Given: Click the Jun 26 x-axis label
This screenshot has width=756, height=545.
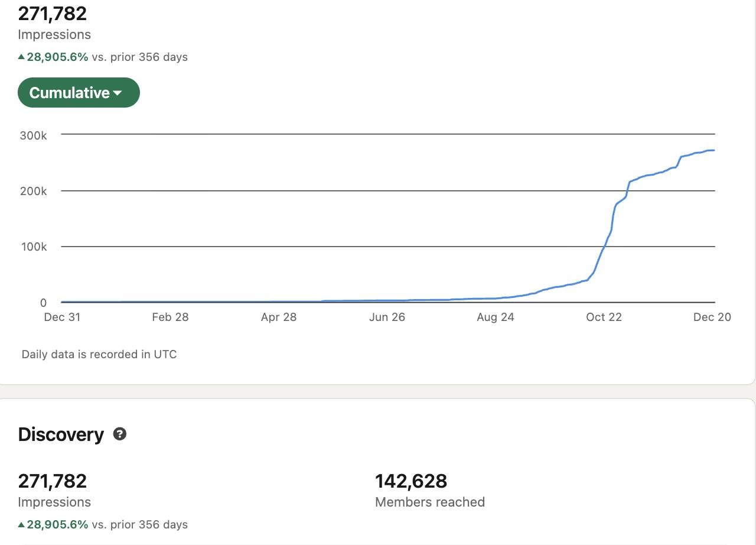Looking at the screenshot, I should tap(387, 317).
